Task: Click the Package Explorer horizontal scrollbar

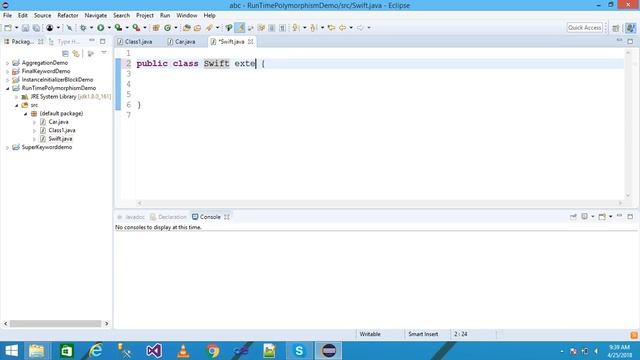Action: [56, 324]
